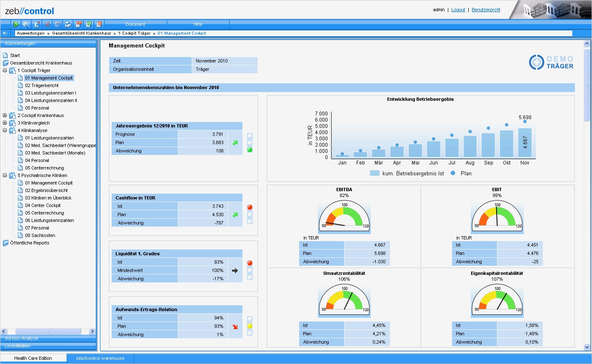
Task: Open the Dokument menu
Action: pyautogui.click(x=135, y=24)
